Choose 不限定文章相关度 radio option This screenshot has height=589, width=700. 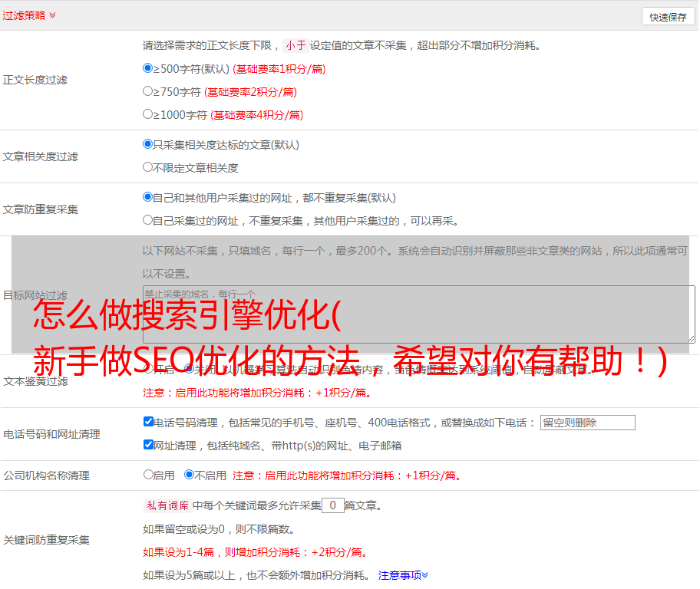point(148,167)
